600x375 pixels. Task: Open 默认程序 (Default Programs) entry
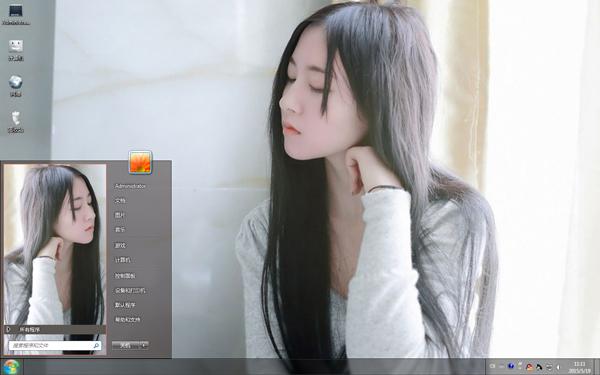(125, 305)
